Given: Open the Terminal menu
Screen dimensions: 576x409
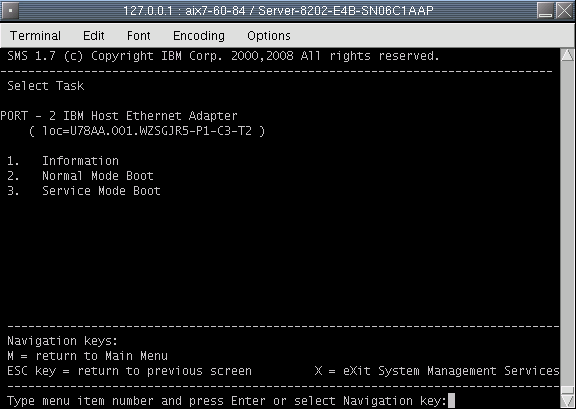Looking at the screenshot, I should (35, 36).
